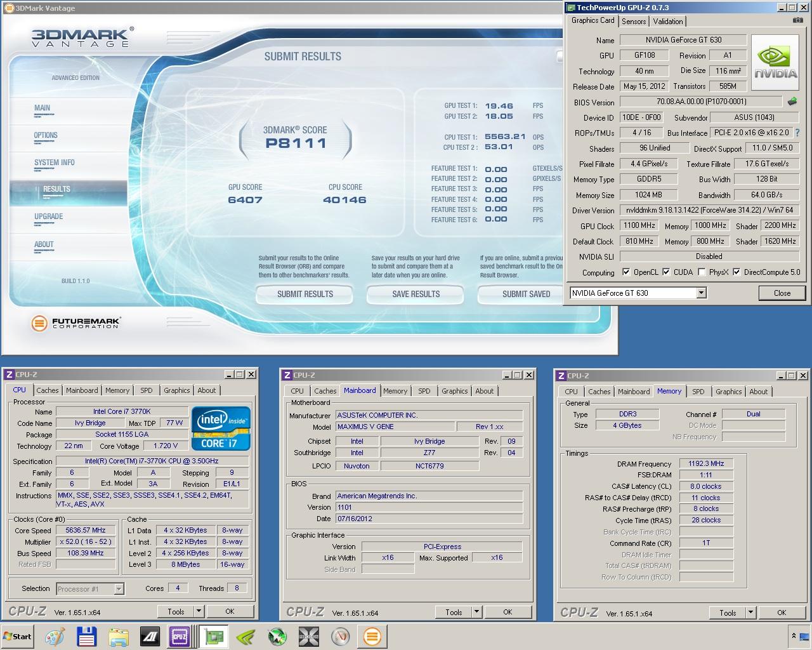Switch to the GPU-Z graphics card taskbar icon
This screenshot has height=650, width=812.
[213, 637]
